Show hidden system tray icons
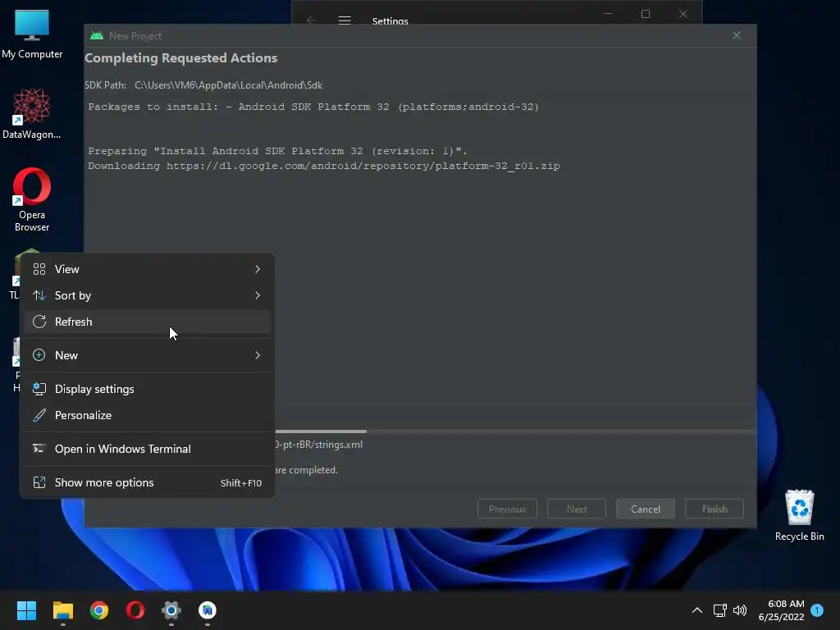The height and width of the screenshot is (630, 840). click(697, 610)
